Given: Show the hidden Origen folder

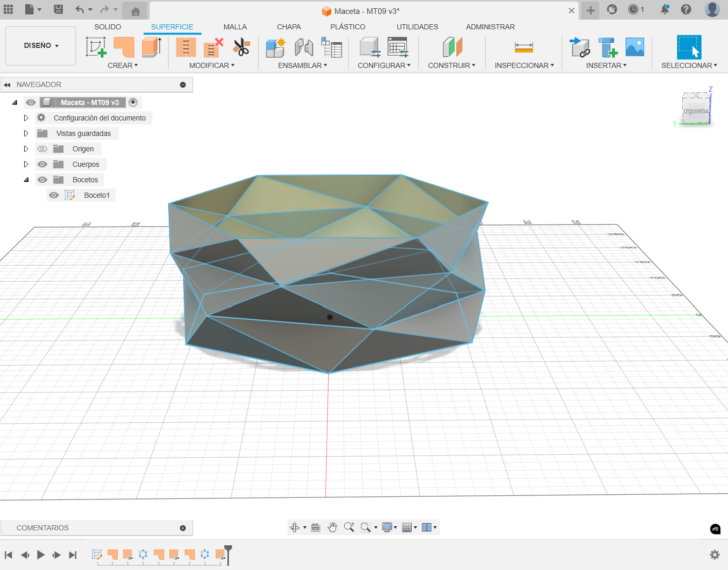Looking at the screenshot, I should pyautogui.click(x=42, y=149).
